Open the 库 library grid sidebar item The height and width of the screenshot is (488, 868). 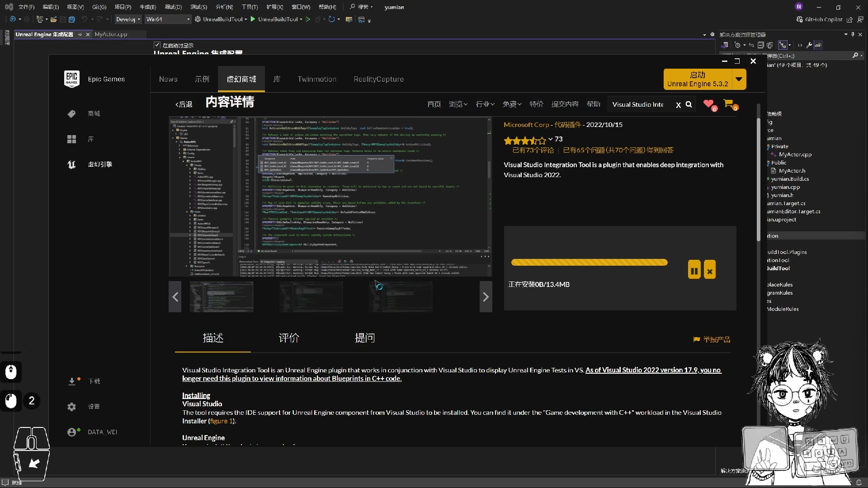tap(80, 139)
